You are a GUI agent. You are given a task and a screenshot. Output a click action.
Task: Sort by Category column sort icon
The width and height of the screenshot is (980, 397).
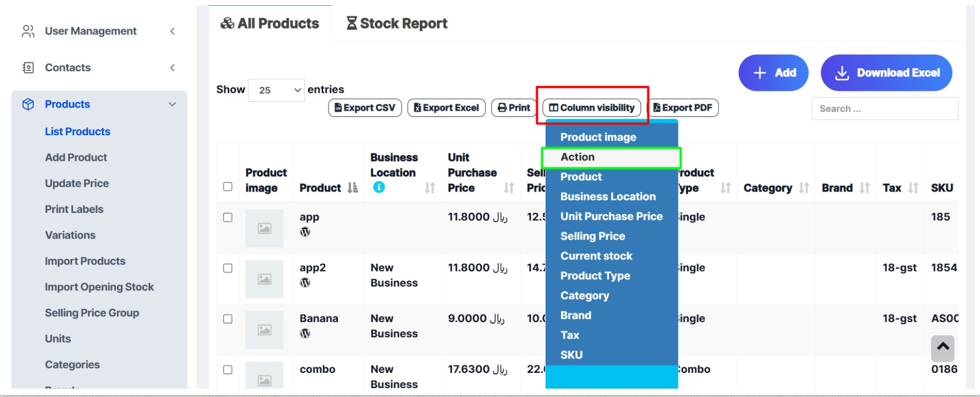(x=804, y=188)
